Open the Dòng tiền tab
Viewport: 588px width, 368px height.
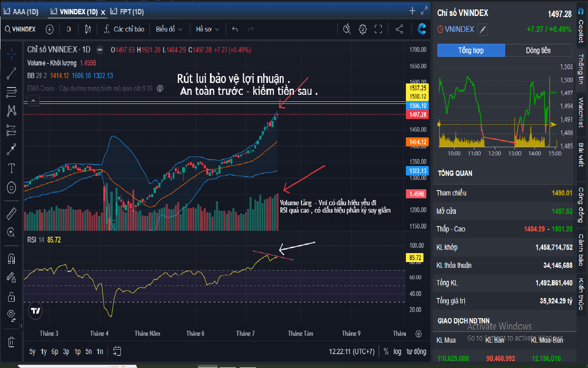[x=538, y=50]
